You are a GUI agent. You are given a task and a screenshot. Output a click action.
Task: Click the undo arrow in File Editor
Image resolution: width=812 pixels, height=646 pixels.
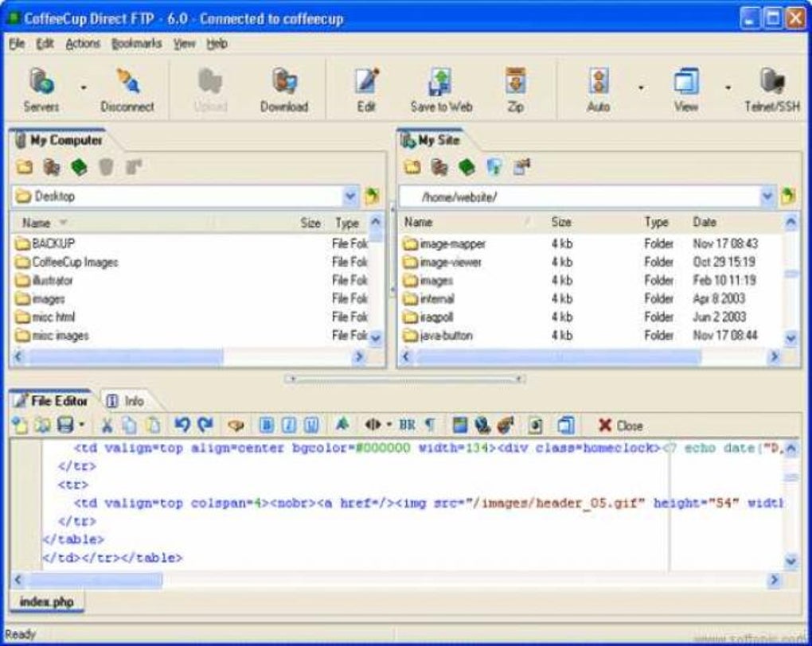point(182,426)
